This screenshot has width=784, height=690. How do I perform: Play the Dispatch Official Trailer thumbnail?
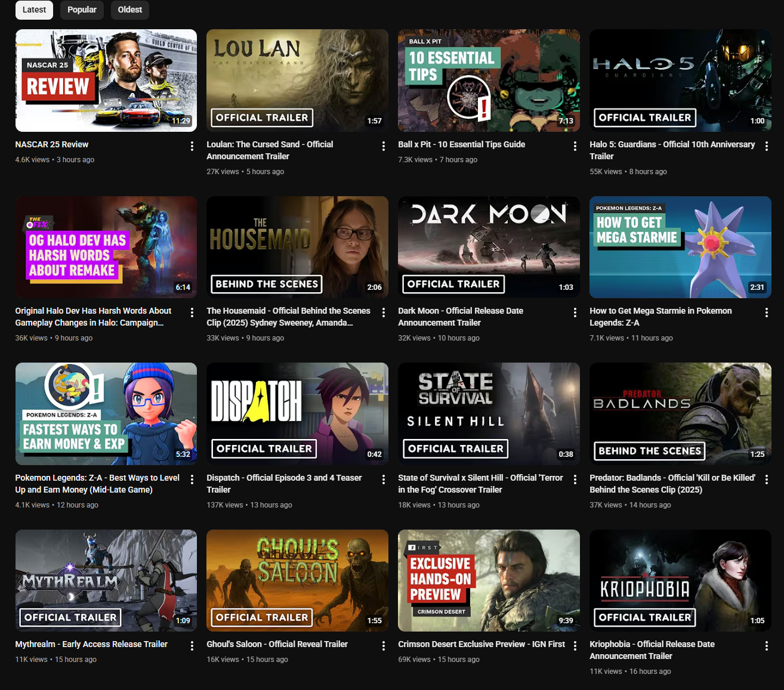[297, 414]
